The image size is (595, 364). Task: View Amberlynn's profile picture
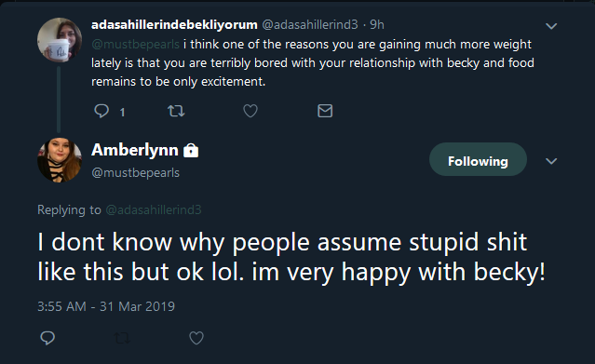coord(60,160)
